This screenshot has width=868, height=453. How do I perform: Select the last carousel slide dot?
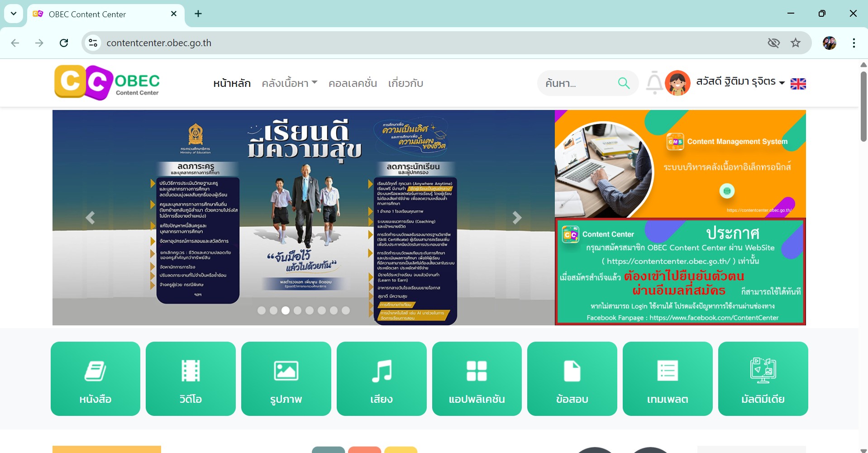(x=346, y=310)
